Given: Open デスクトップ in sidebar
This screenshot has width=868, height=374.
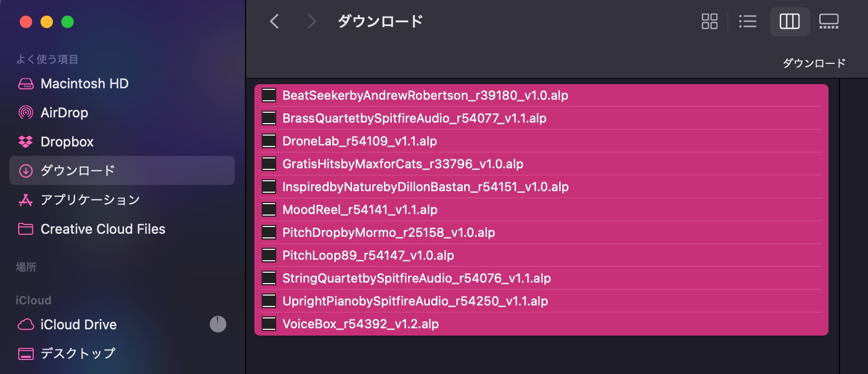Looking at the screenshot, I should tap(122, 354).
